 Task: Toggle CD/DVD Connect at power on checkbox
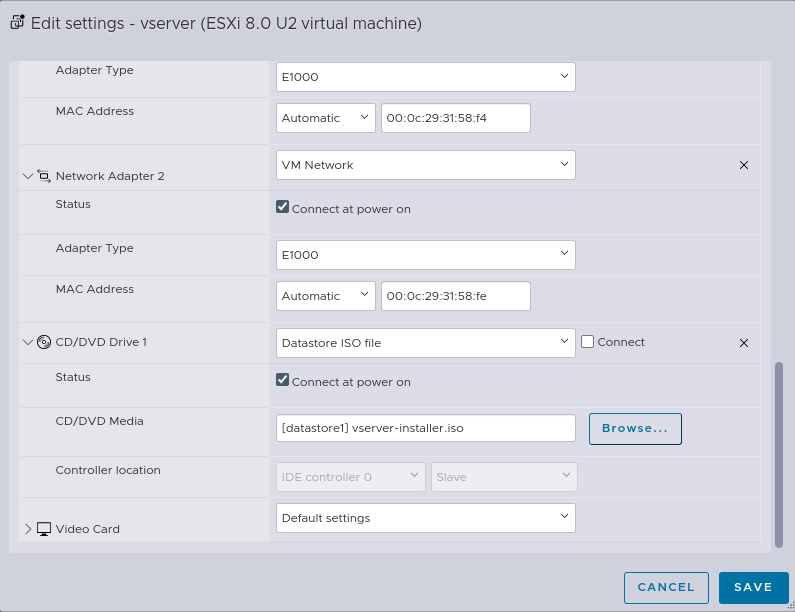[283, 381]
